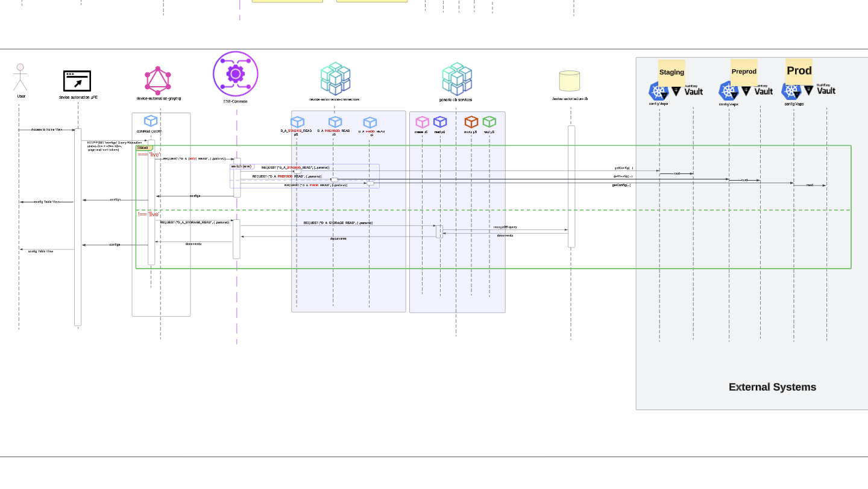
Task: Click the green µS cube icon
Action: click(x=489, y=122)
